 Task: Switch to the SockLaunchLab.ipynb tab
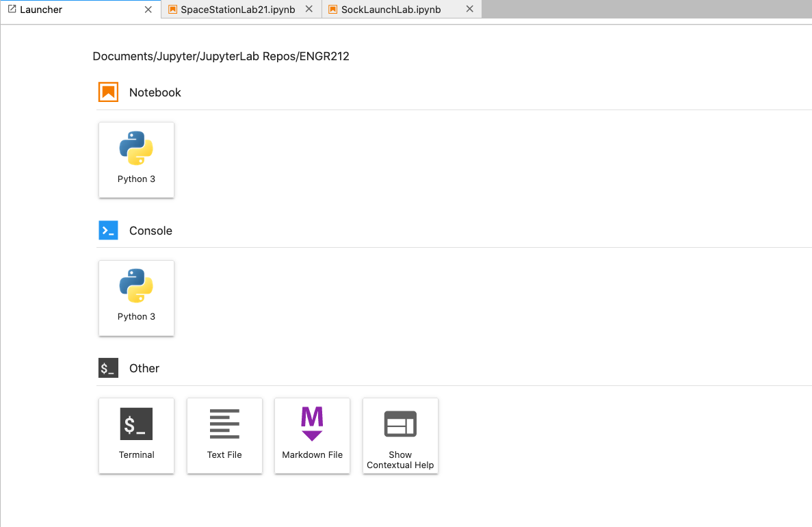pyautogui.click(x=391, y=10)
